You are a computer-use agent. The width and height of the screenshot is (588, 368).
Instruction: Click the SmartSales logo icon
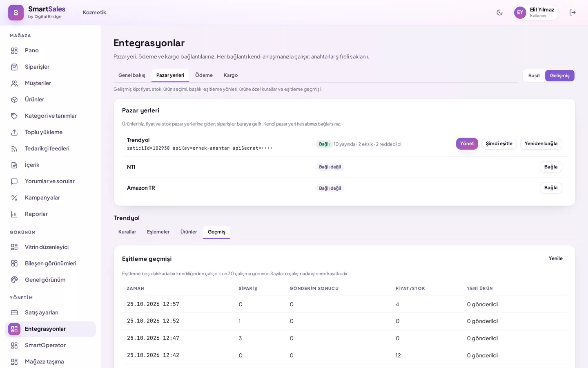[16, 13]
